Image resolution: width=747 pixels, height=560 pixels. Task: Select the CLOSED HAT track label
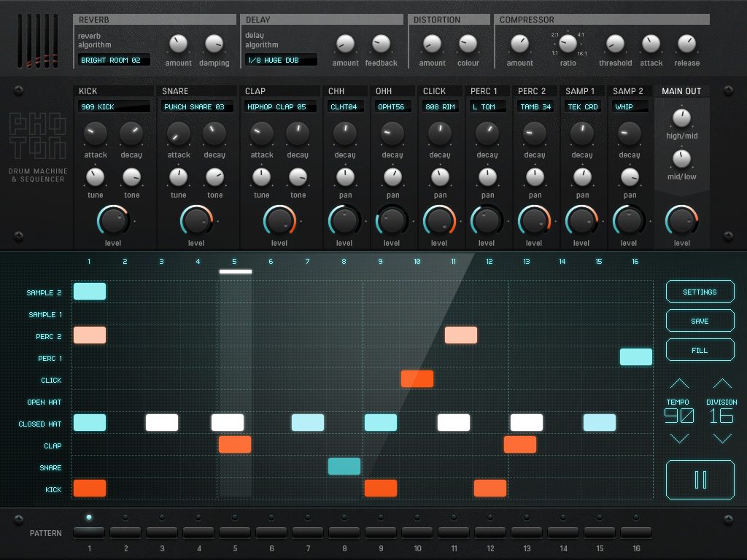[x=40, y=424]
